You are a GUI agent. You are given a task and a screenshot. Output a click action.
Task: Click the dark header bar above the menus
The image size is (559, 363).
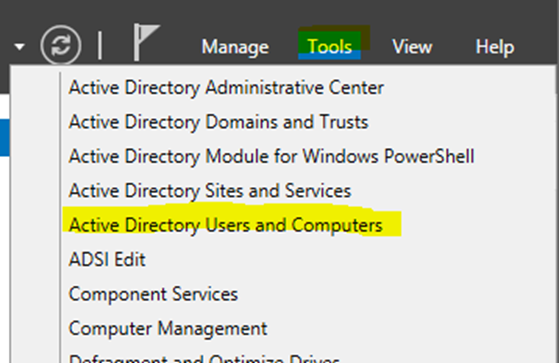tap(280, 12)
